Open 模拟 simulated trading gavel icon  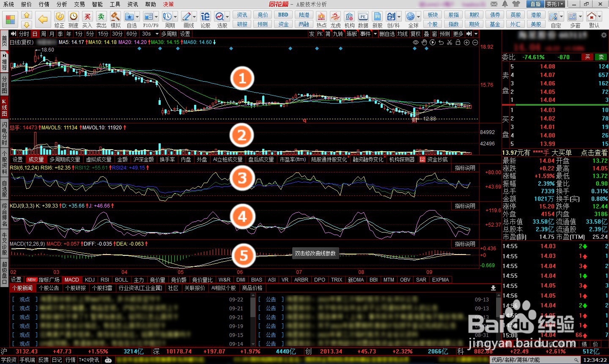pos(115,16)
